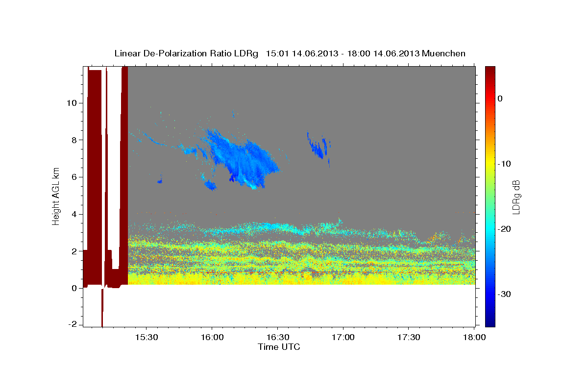Click the small blue cloud near 16:50
Image resolution: width=588 pixels, height=392 pixels.
click(318, 147)
